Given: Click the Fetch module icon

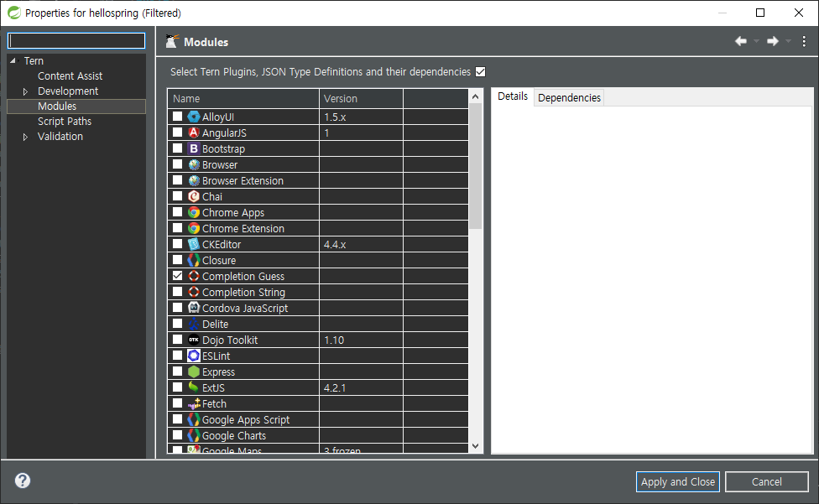Looking at the screenshot, I should [x=194, y=403].
